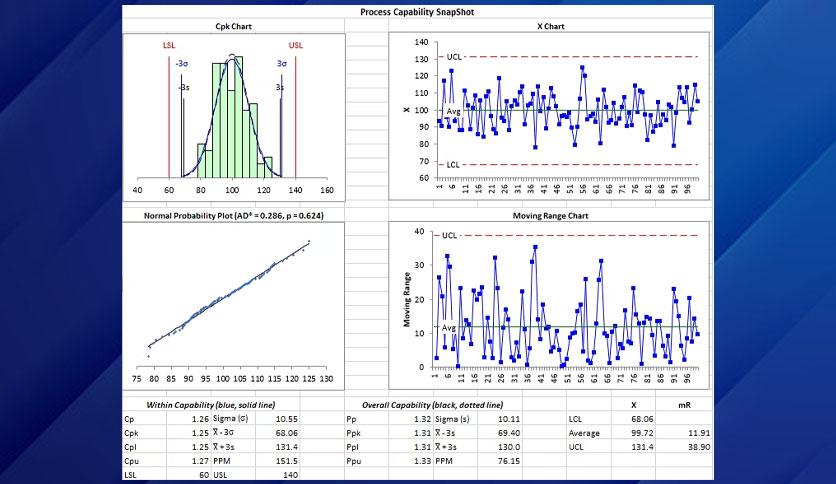This screenshot has width=836, height=484.
Task: Select the Ppk value cell 1.31
Action: pos(411,433)
